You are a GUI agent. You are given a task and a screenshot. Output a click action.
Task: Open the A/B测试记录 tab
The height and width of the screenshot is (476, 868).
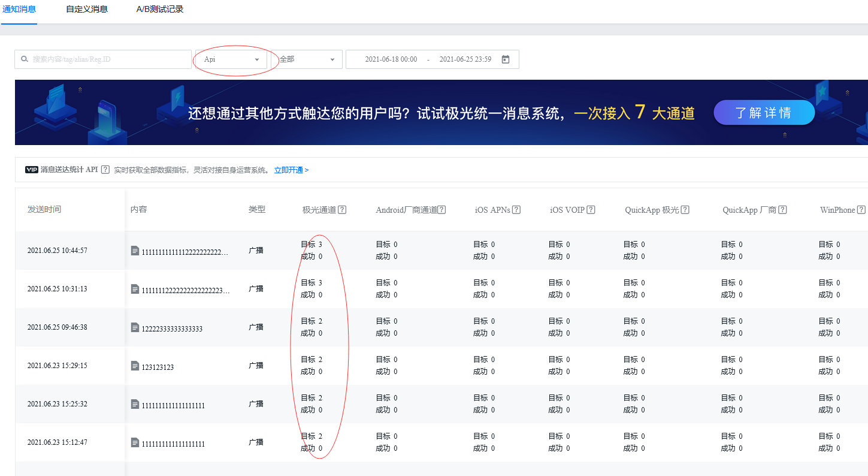(x=160, y=9)
